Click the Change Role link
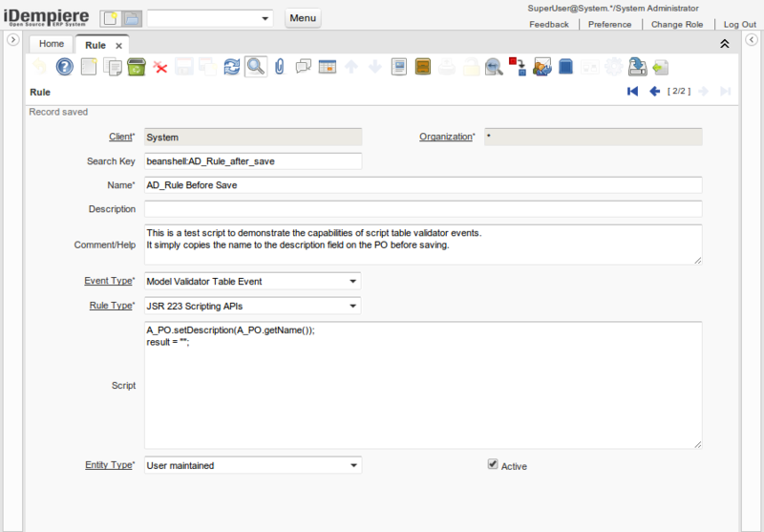764x532 pixels. [677, 24]
